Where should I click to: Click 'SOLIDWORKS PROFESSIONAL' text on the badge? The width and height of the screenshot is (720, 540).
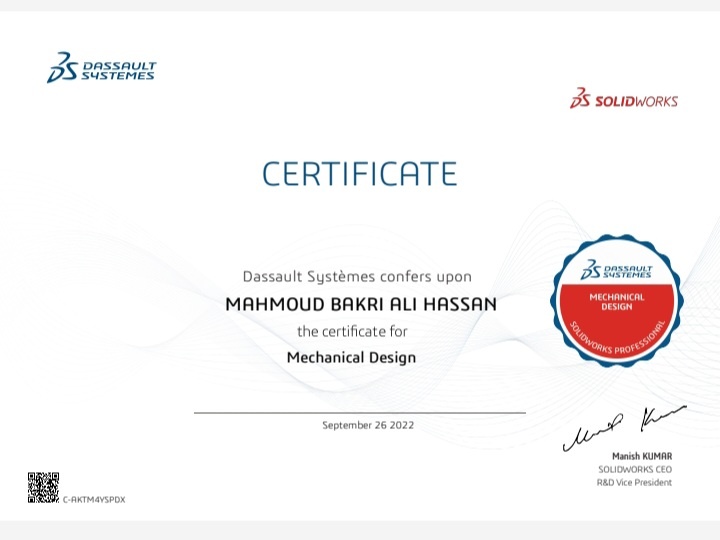(617, 340)
